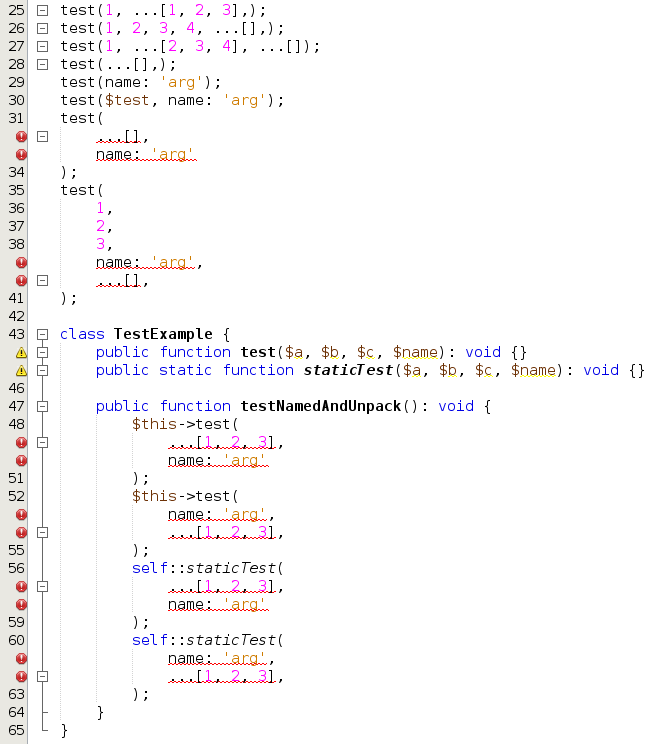Click error icon on line 40 above line 41
664x744 pixels.
(x=21, y=281)
